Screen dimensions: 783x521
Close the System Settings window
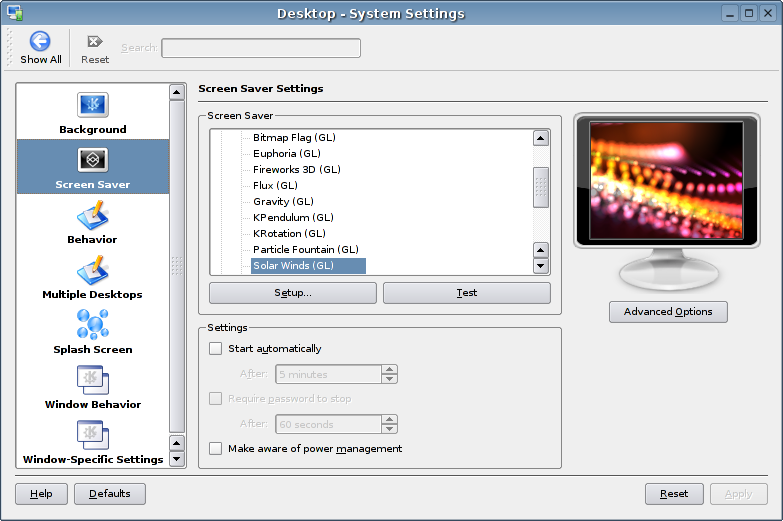[768, 13]
